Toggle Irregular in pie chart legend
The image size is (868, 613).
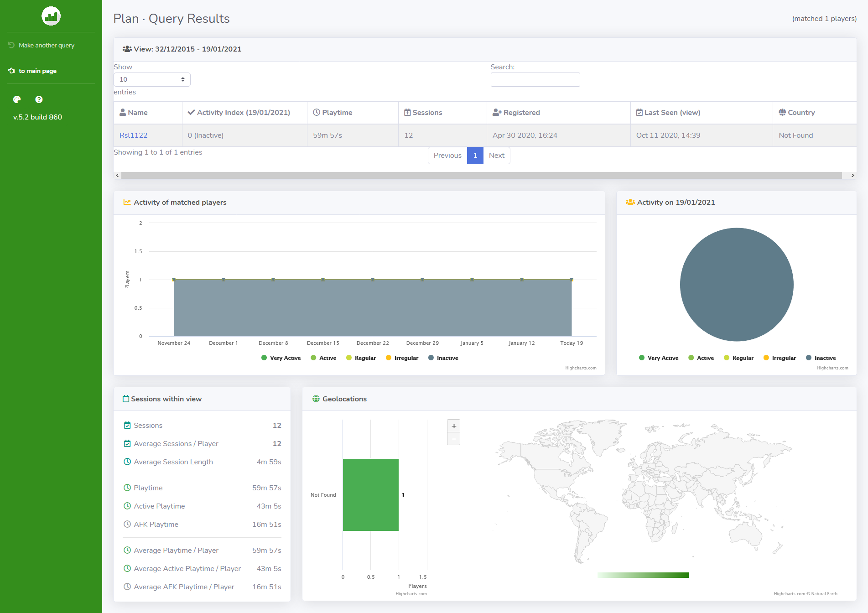tap(780, 358)
